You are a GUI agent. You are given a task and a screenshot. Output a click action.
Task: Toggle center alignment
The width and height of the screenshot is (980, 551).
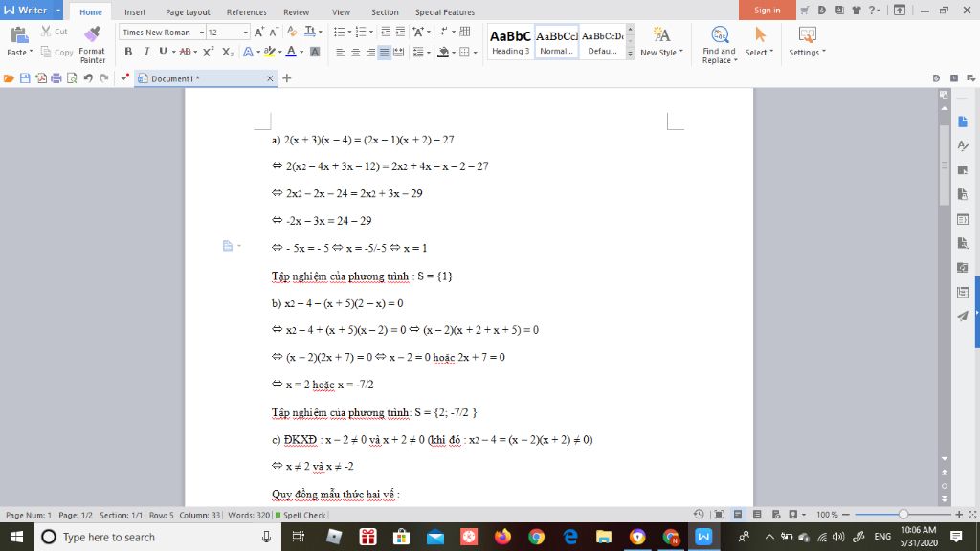356,52
